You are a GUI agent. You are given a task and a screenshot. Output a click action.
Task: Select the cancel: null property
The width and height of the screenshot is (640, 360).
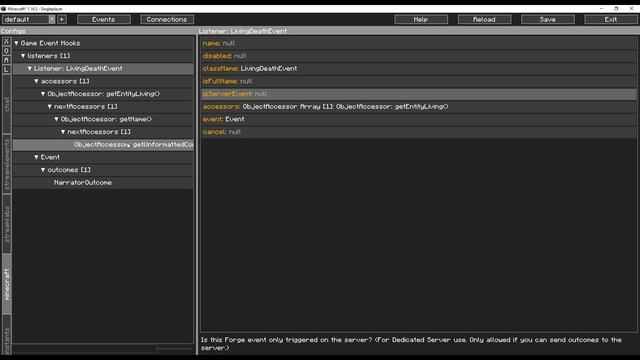click(418, 131)
